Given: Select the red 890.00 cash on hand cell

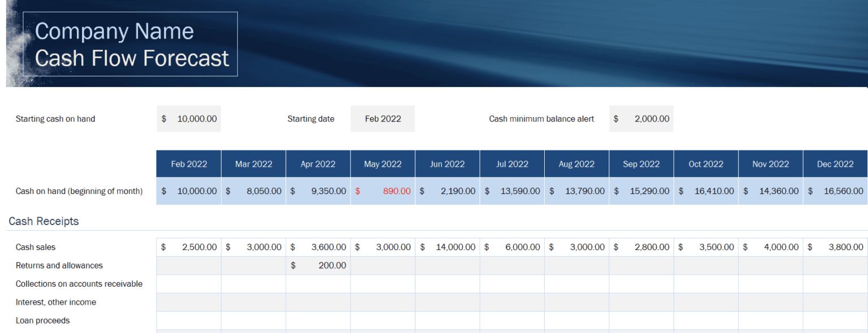Looking at the screenshot, I should pyautogui.click(x=383, y=191).
